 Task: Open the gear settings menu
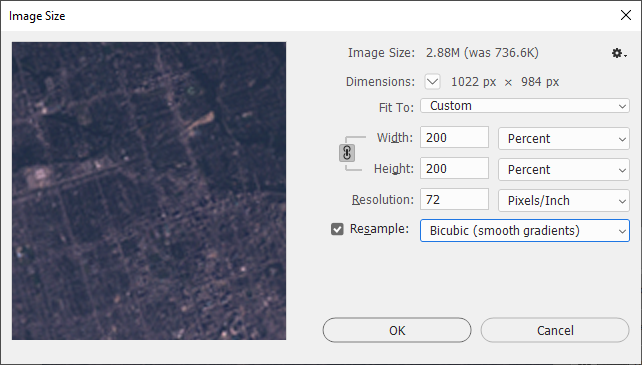pyautogui.click(x=619, y=53)
